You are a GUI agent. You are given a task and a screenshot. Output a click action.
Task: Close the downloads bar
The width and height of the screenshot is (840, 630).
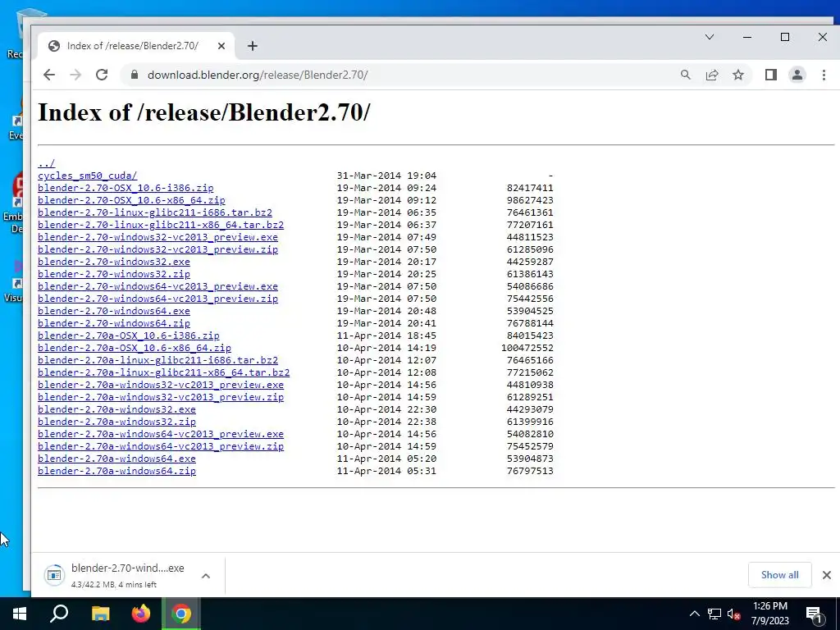pyautogui.click(x=827, y=575)
